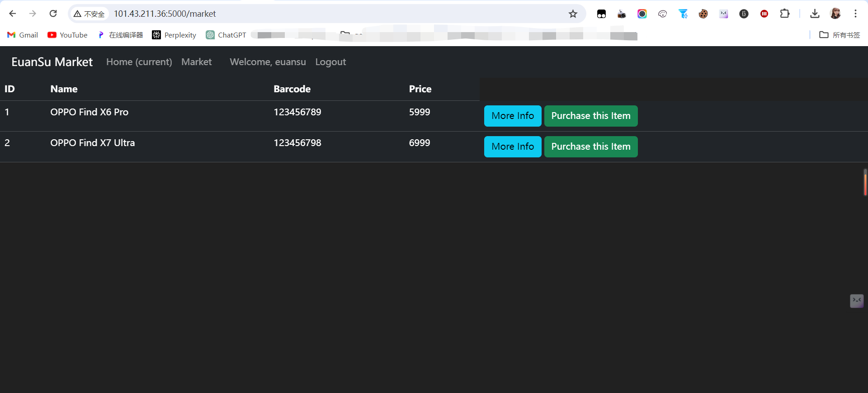Click the Price column header
Image resolution: width=868 pixels, height=393 pixels.
(420, 89)
